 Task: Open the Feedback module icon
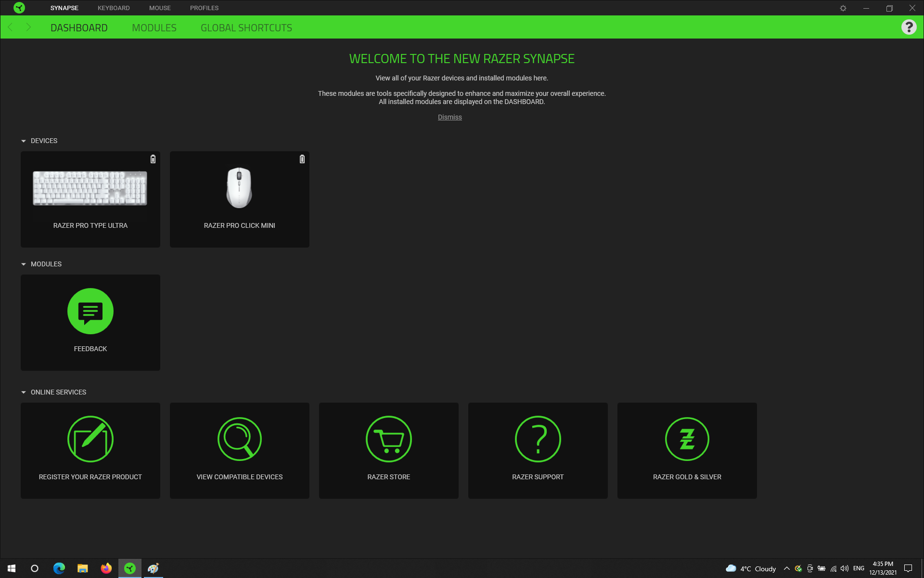90,311
